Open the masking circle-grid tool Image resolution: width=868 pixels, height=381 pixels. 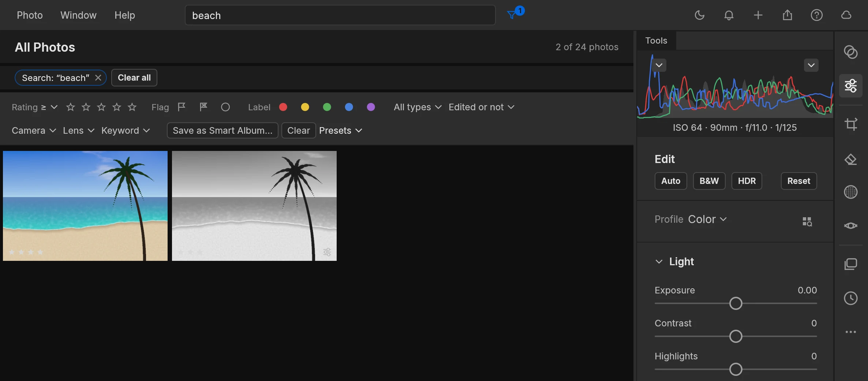[x=851, y=192]
